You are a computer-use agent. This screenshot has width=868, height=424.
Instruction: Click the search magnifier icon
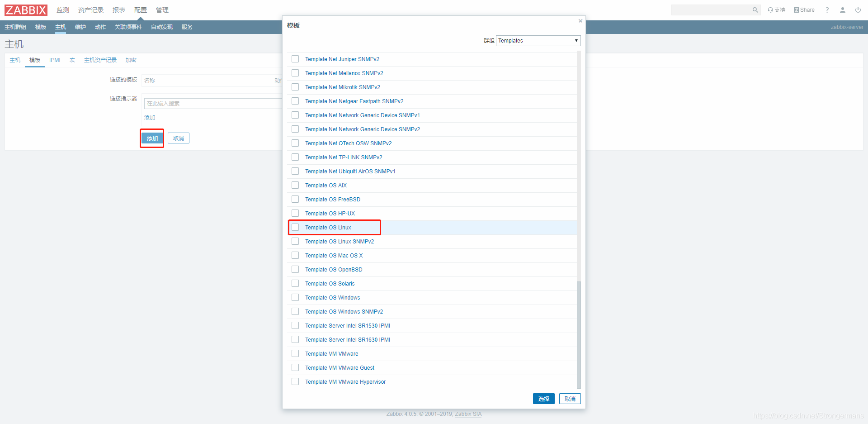pyautogui.click(x=755, y=10)
